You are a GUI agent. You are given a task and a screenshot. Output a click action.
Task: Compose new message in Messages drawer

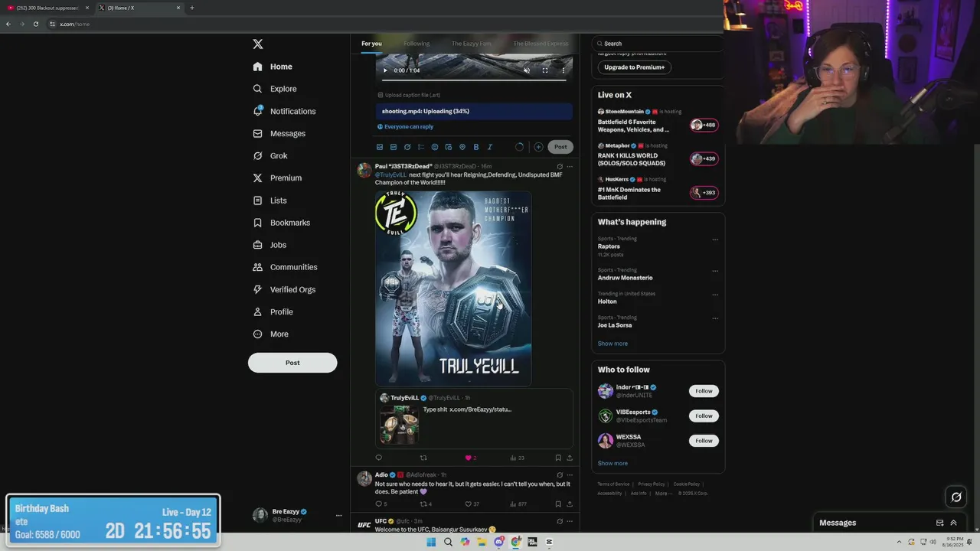939,523
